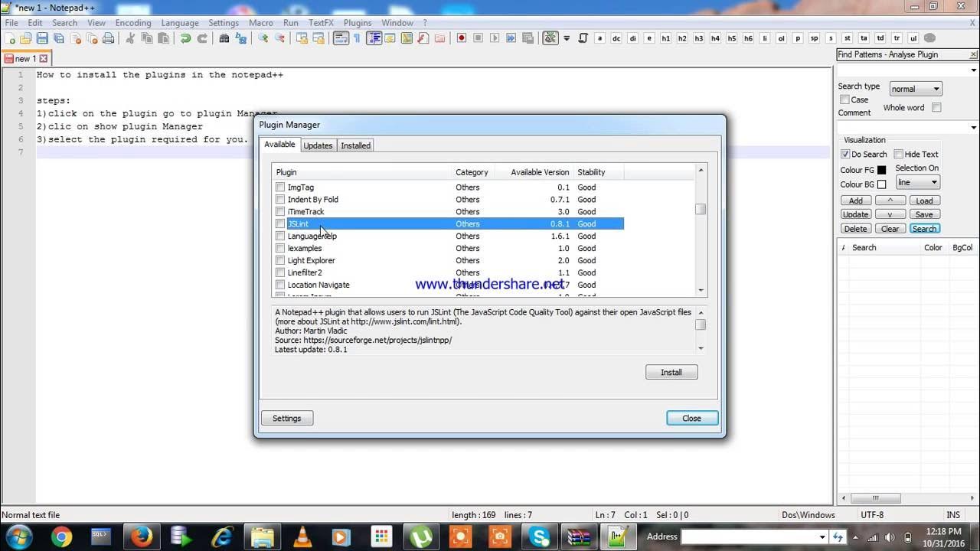The height and width of the screenshot is (551, 980).
Task: Check the Light Explorer plugin checkbox
Action: pos(280,261)
